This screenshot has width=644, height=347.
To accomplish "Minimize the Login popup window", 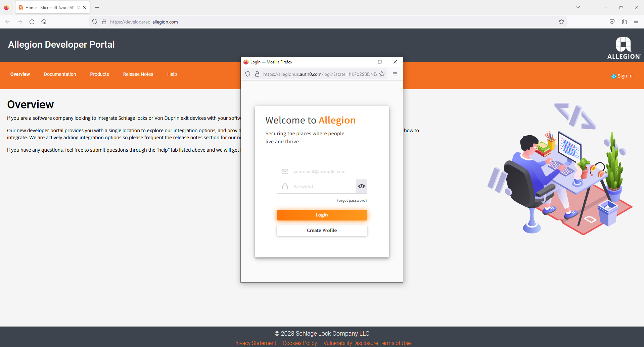I will click(x=365, y=62).
